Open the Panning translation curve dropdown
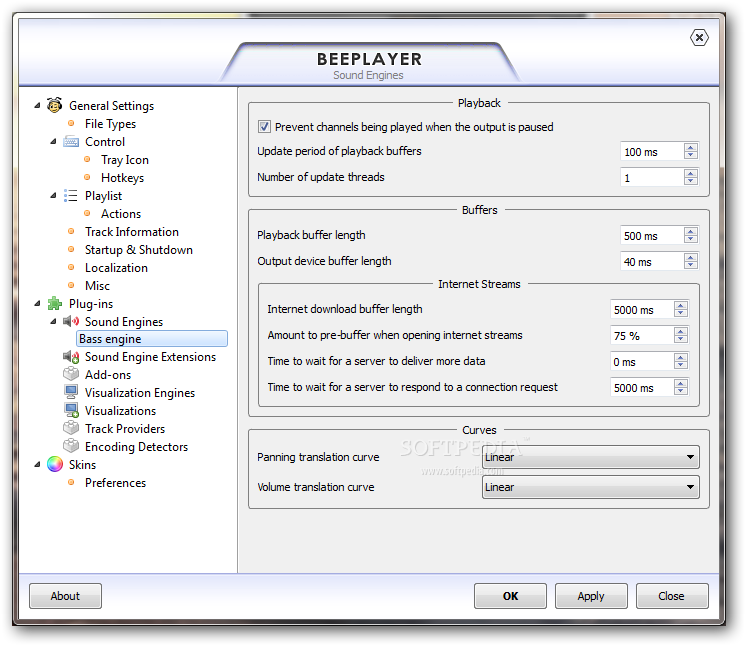 click(590, 457)
